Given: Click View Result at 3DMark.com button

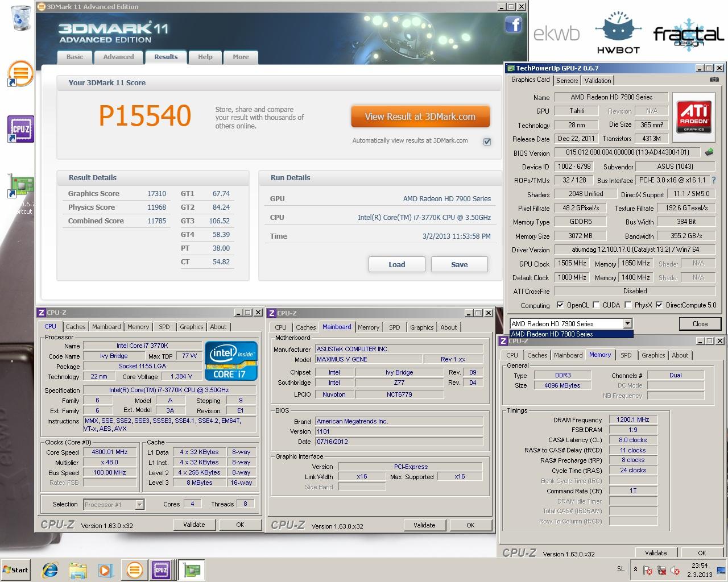Looking at the screenshot, I should coord(420,117).
